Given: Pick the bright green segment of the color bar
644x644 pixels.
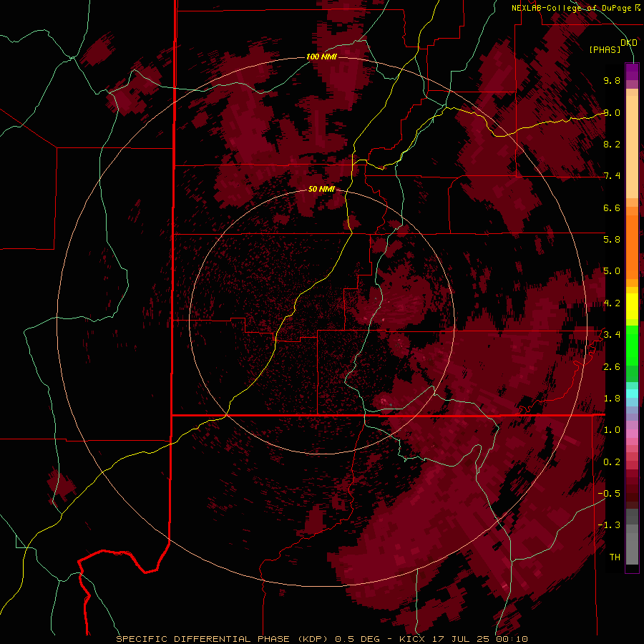Looking at the screenshot, I should click(632, 346).
